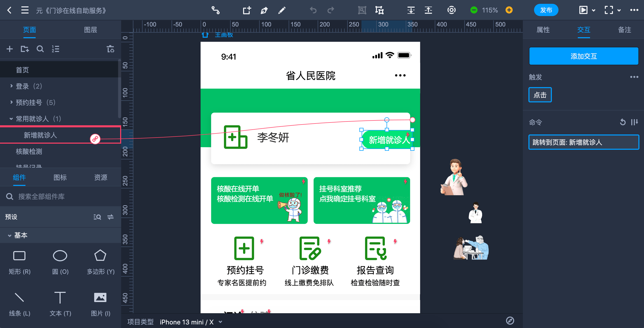The height and width of the screenshot is (328, 644).
Task: Click the 添加交互 button
Action: (x=584, y=56)
